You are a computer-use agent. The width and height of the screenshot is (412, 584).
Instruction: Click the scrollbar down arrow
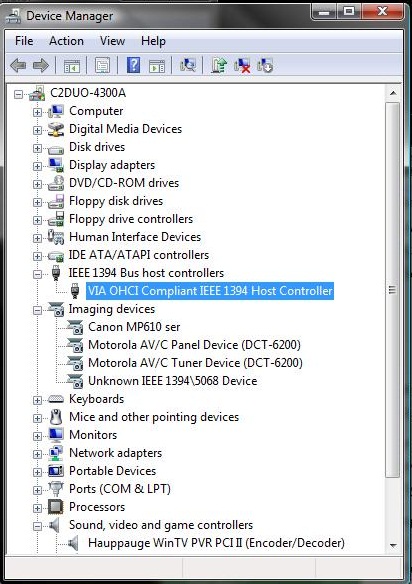click(x=393, y=546)
